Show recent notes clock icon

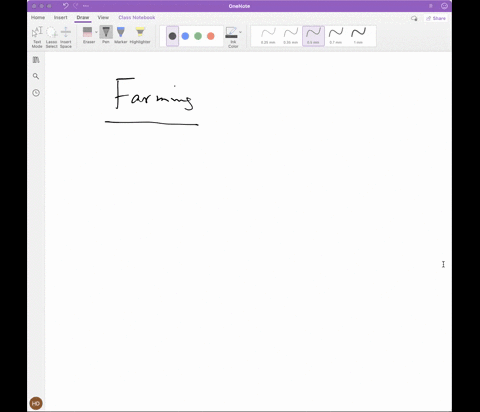pyautogui.click(x=36, y=93)
